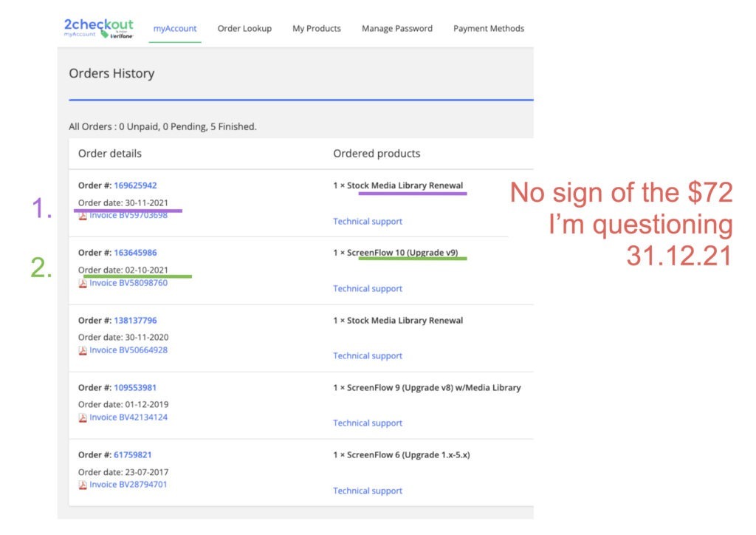Open order number 163645986
The width and height of the screenshot is (756, 535).
click(135, 252)
